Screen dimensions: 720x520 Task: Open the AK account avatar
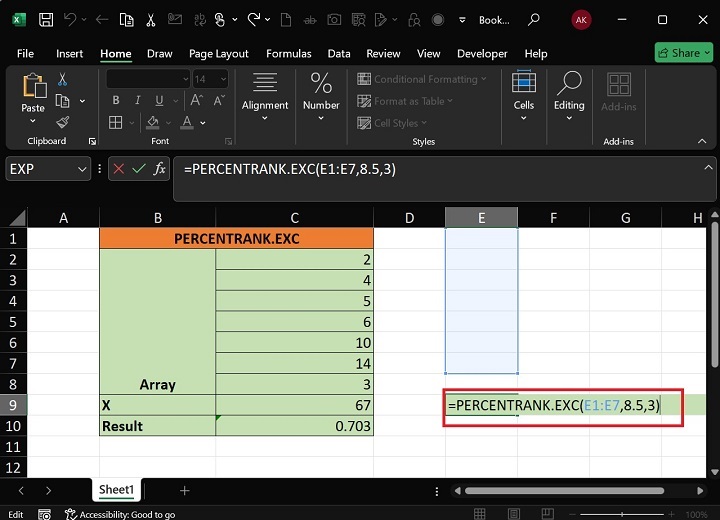click(x=581, y=20)
